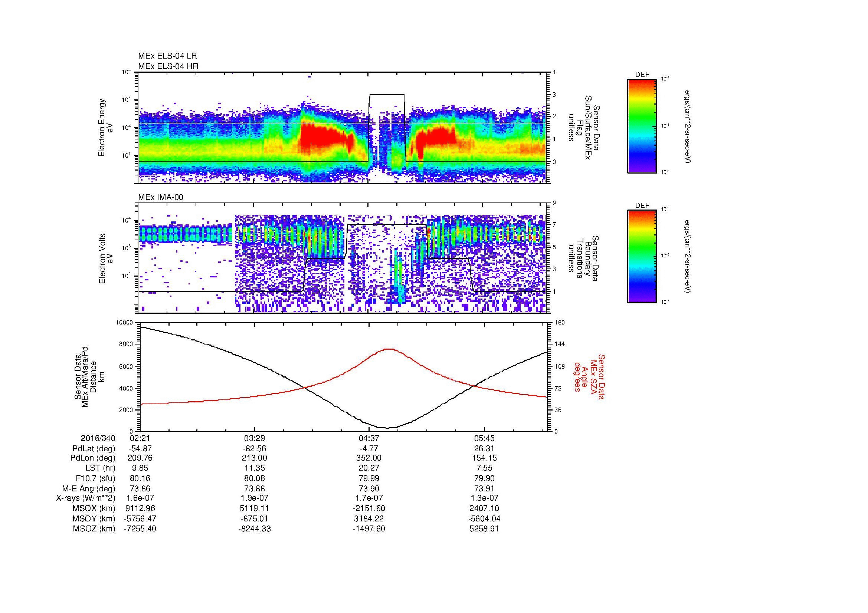
Task: Click PdLon value 154.15
Action: (484, 458)
